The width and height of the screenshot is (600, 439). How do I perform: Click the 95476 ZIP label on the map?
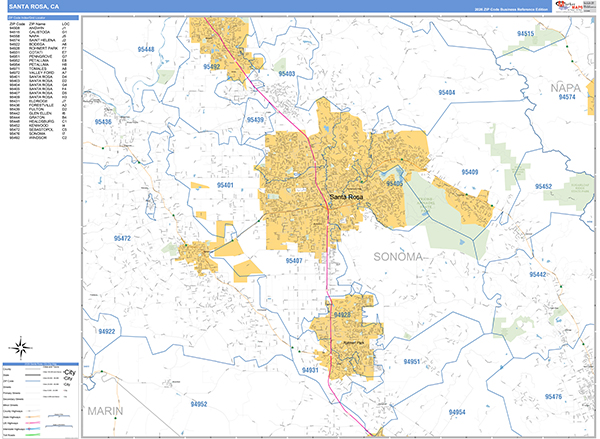pyautogui.click(x=553, y=397)
